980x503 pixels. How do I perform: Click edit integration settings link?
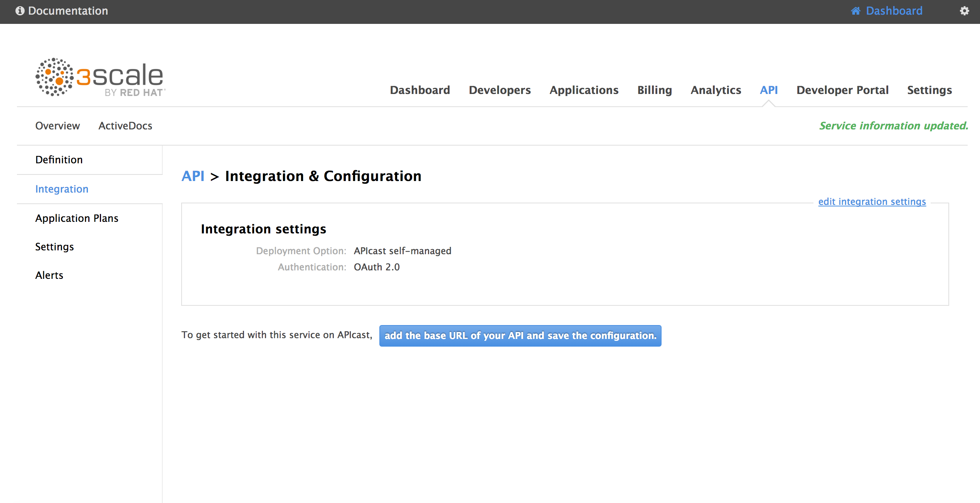tap(872, 202)
